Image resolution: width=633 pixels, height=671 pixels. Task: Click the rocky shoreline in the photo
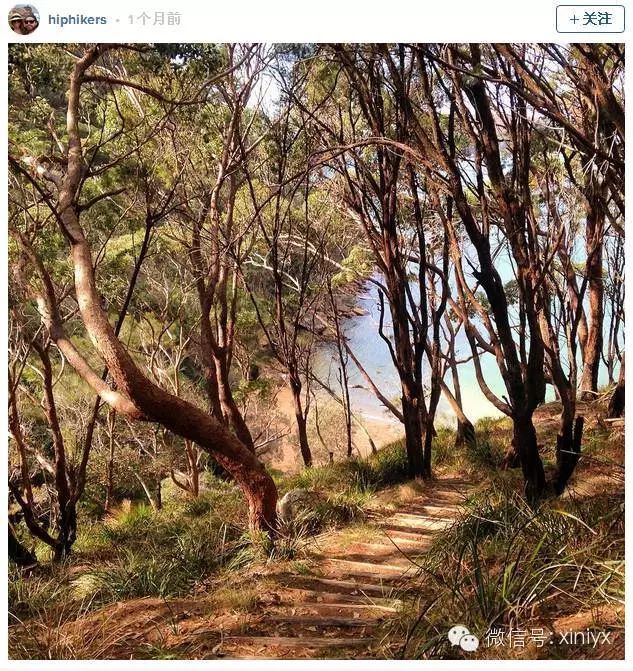(338, 308)
